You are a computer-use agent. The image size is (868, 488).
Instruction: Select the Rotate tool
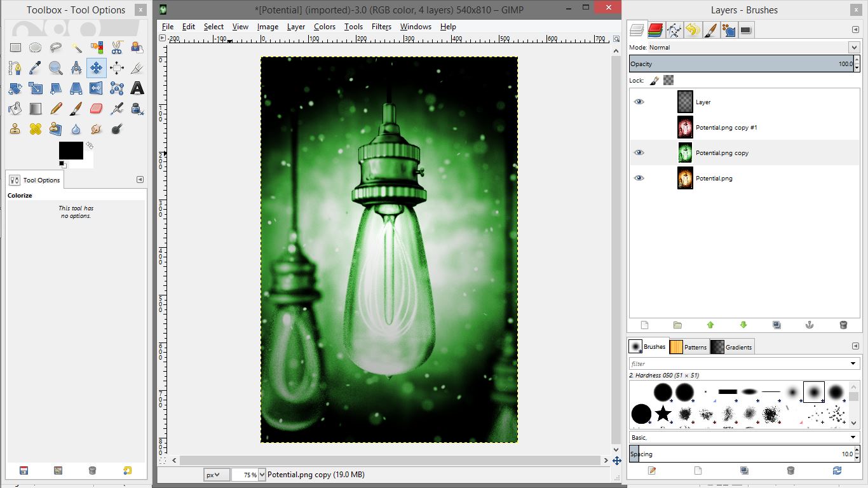tap(15, 88)
